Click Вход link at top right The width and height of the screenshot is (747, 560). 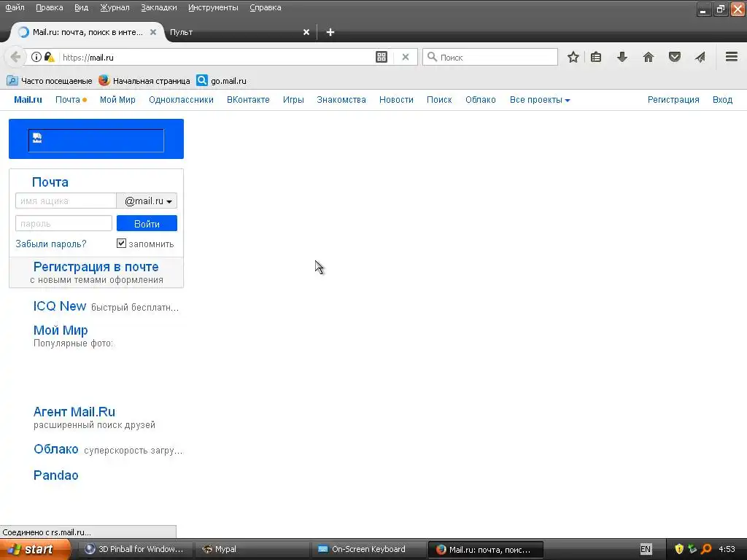[x=722, y=100]
